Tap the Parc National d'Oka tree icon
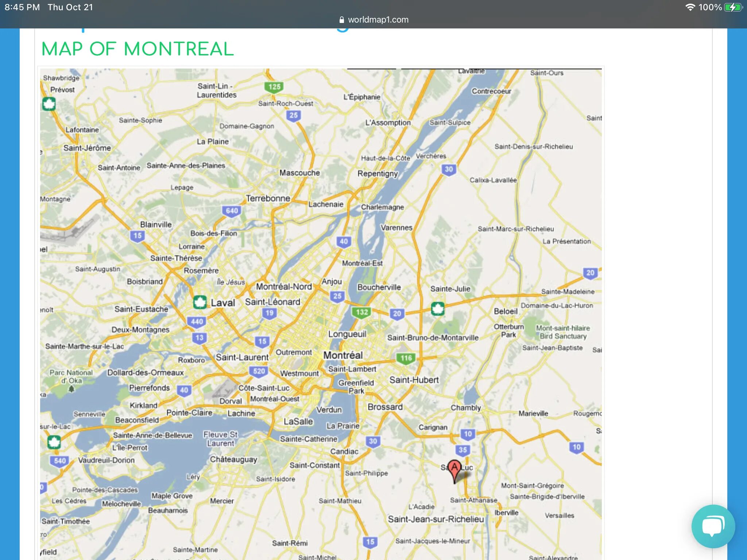 [x=71, y=389]
